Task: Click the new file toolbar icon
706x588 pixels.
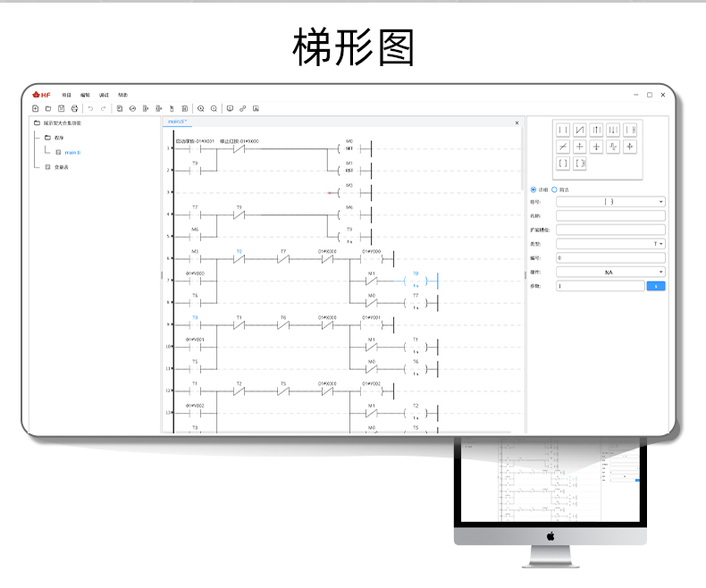Action: click(36, 108)
